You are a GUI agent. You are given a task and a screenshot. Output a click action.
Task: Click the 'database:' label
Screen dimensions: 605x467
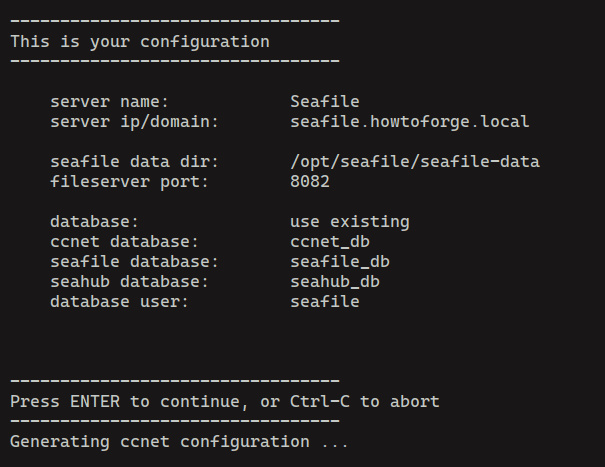[x=94, y=222]
